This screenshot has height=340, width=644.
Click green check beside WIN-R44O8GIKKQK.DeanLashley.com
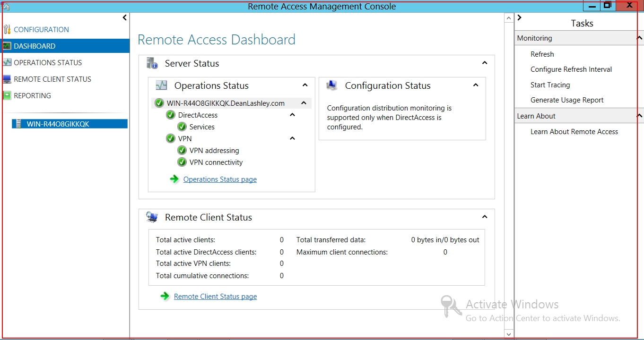click(159, 103)
